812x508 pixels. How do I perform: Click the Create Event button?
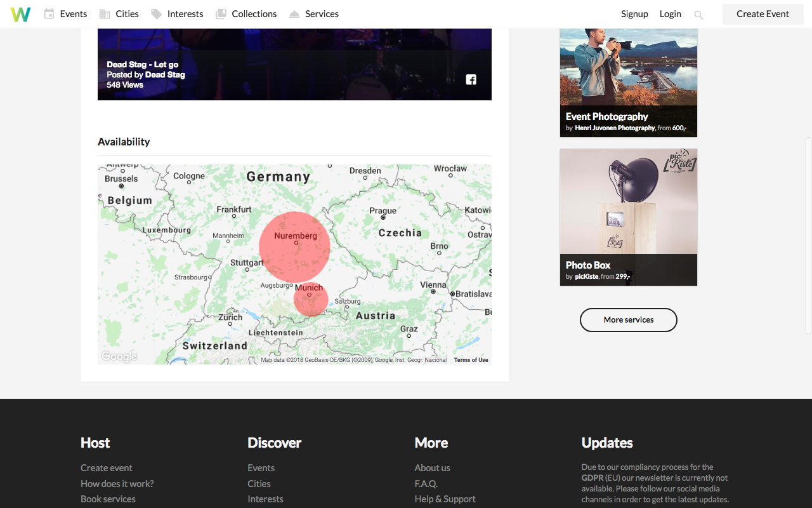763,14
